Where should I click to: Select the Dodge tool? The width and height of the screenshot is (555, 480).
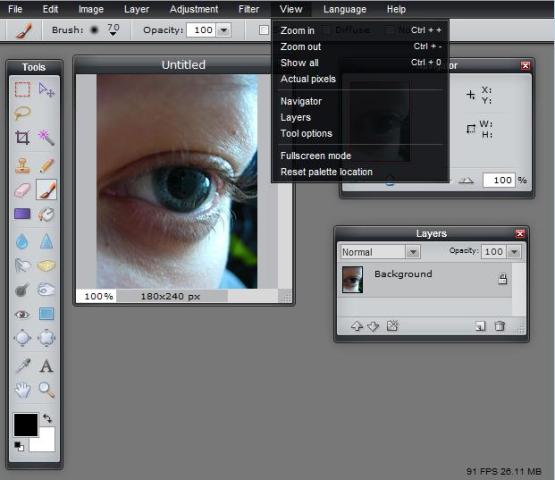23,290
